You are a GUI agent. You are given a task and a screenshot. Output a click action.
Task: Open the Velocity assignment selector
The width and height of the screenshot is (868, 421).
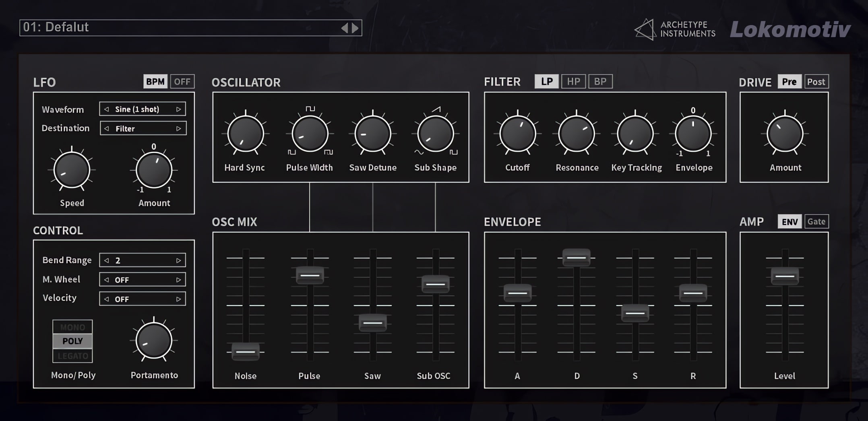tap(143, 299)
